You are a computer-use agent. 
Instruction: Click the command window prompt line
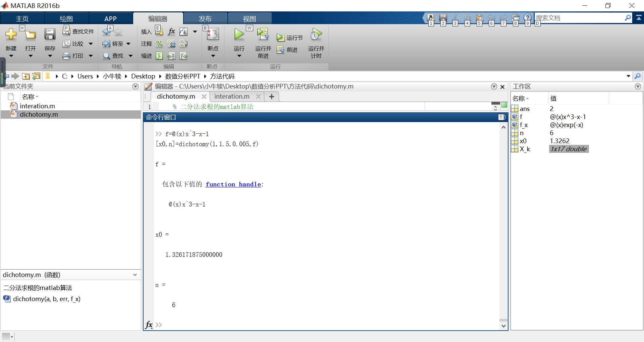coord(327,325)
